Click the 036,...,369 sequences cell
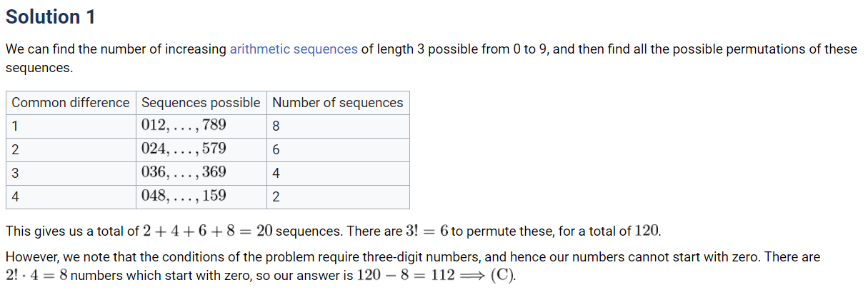The width and height of the screenshot is (868, 290). 184,173
